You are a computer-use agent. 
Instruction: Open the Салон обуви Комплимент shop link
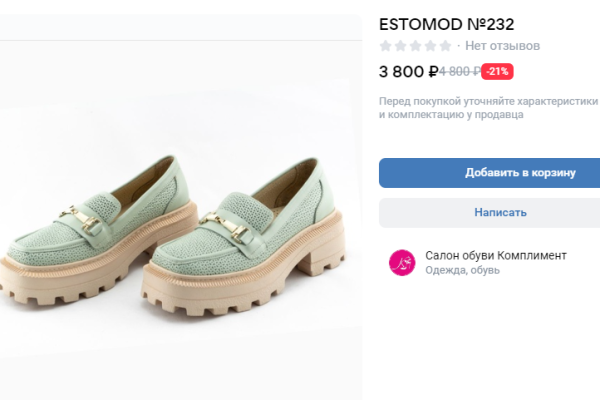tap(495, 255)
